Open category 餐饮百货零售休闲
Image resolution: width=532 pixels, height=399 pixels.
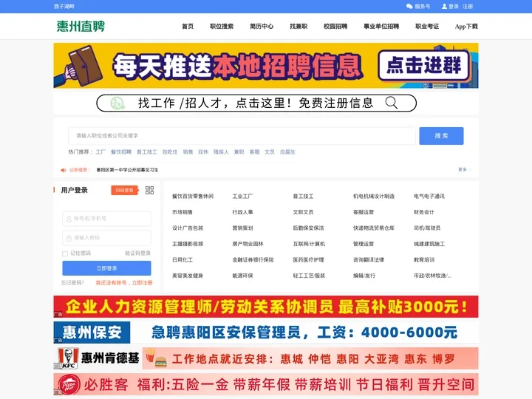(x=193, y=196)
